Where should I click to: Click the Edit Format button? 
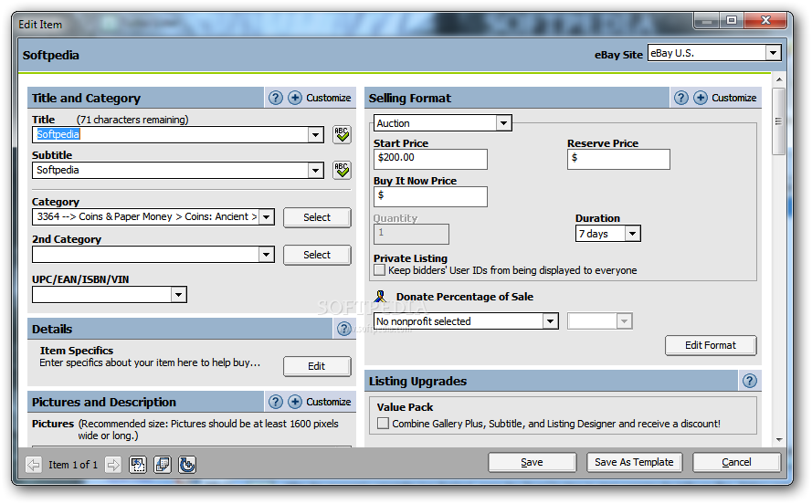[711, 345]
